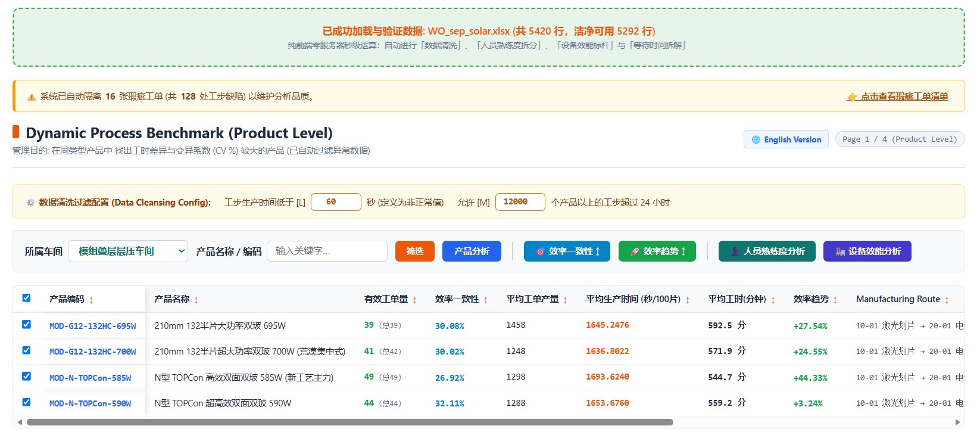The width and height of the screenshot is (980, 435).
Task: Click the globe icon in English Version
Action: pyautogui.click(x=756, y=139)
